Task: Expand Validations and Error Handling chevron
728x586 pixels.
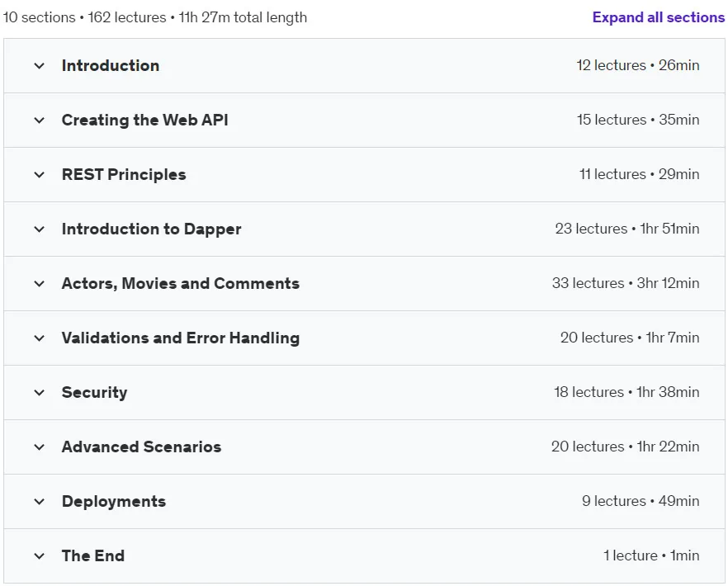Action: [x=40, y=338]
